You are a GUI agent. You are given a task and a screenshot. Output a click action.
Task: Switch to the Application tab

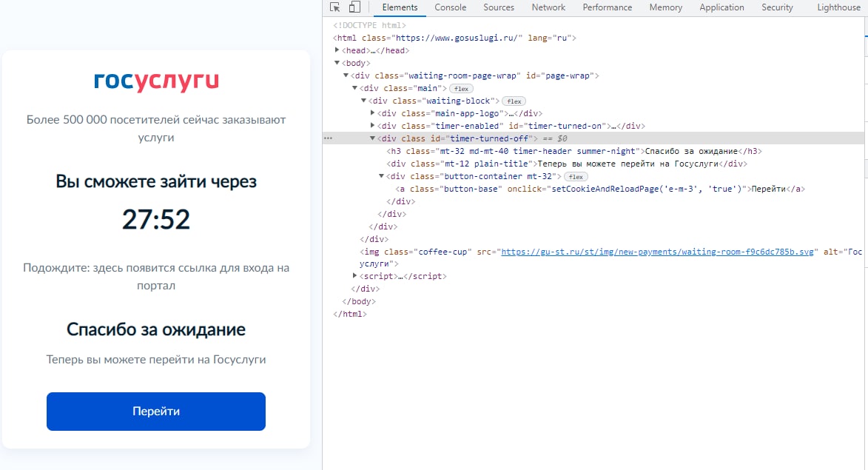722,7
